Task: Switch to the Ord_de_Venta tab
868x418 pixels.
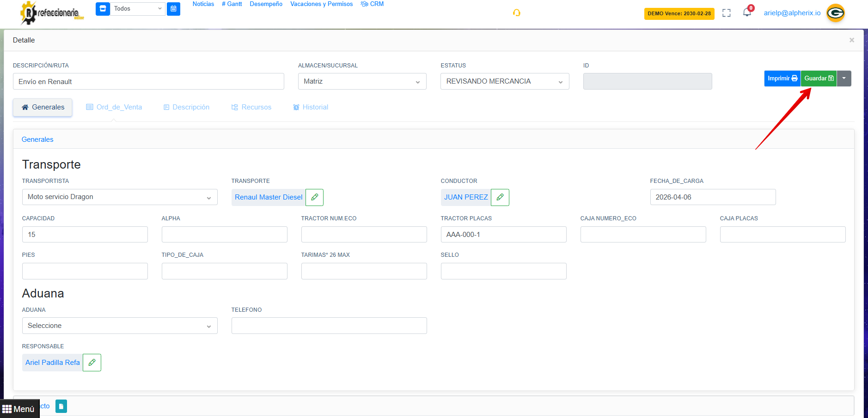Action: click(x=114, y=107)
